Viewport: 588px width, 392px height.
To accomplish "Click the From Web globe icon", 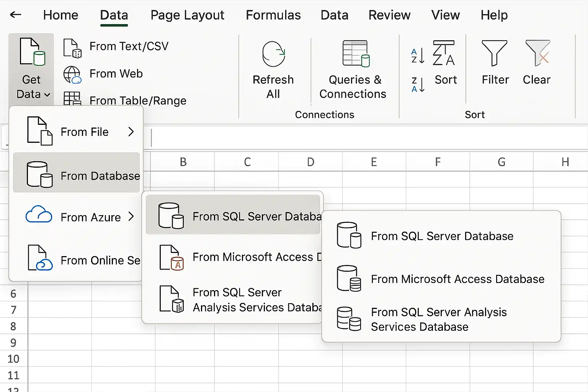I will pos(72,75).
